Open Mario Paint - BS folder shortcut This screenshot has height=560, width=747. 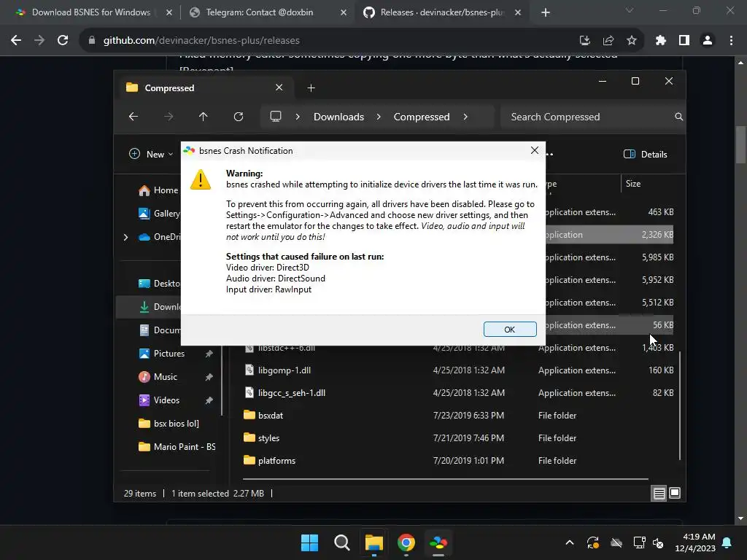point(177,447)
